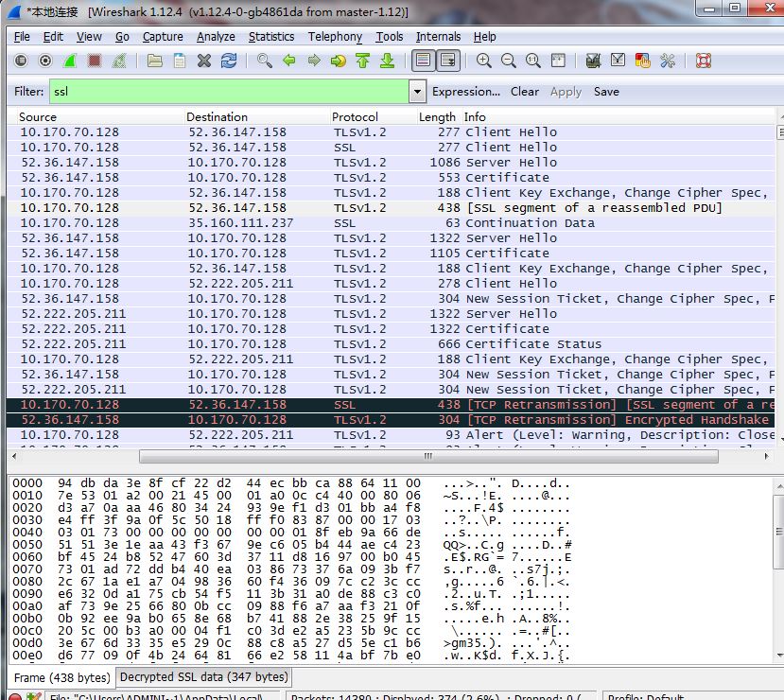784x700 pixels.
Task: Open the Statistics menu
Action: (x=271, y=37)
